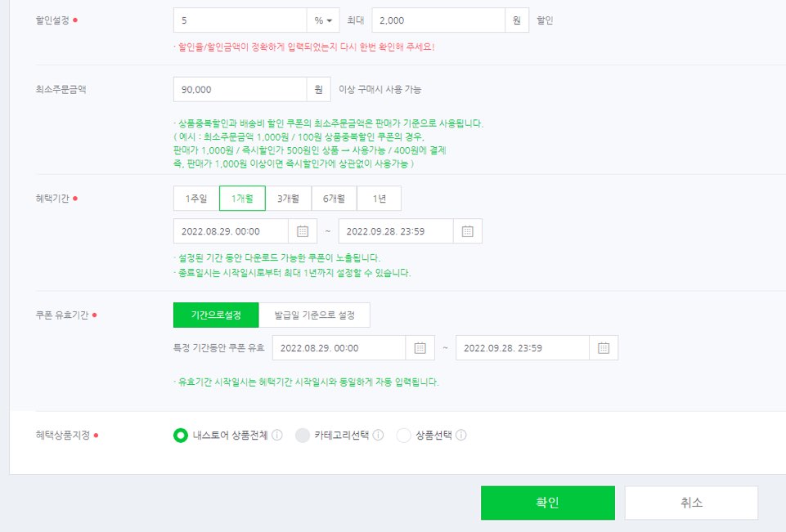Open calendar for coupon validity start date
The width and height of the screenshot is (786, 532).
click(x=419, y=347)
